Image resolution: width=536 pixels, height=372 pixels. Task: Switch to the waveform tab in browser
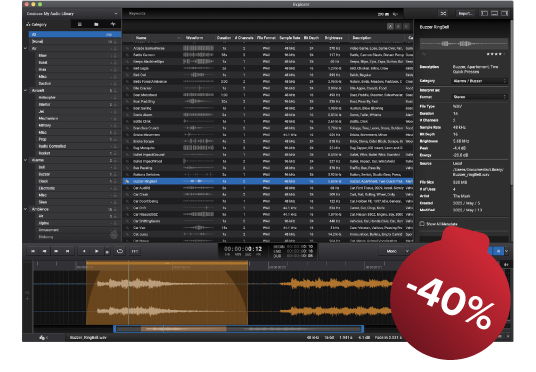(x=113, y=24)
